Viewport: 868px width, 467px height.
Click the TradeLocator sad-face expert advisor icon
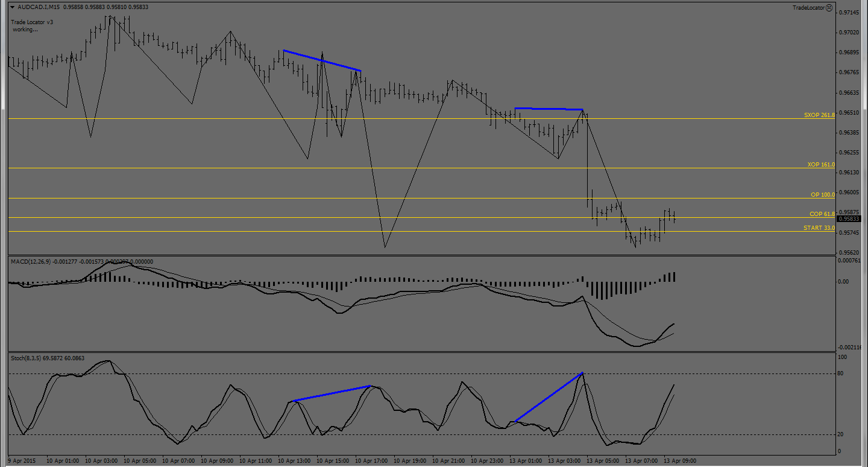click(x=829, y=8)
